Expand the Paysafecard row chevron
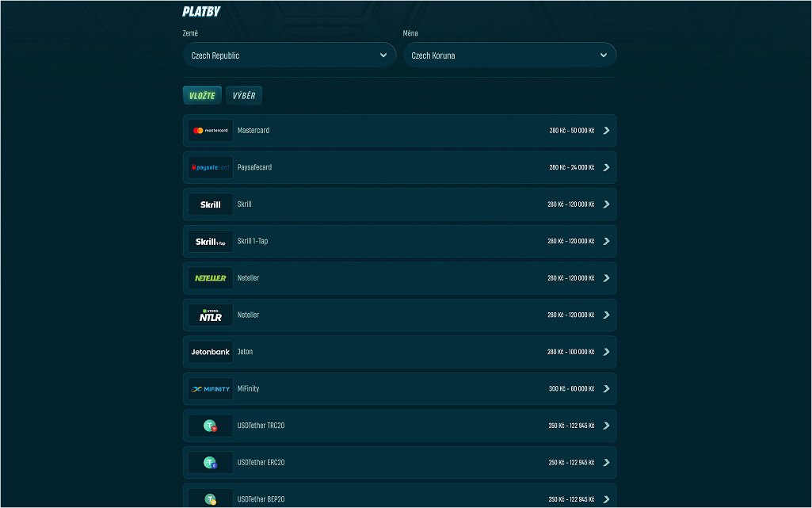This screenshot has width=812, height=508. click(606, 167)
